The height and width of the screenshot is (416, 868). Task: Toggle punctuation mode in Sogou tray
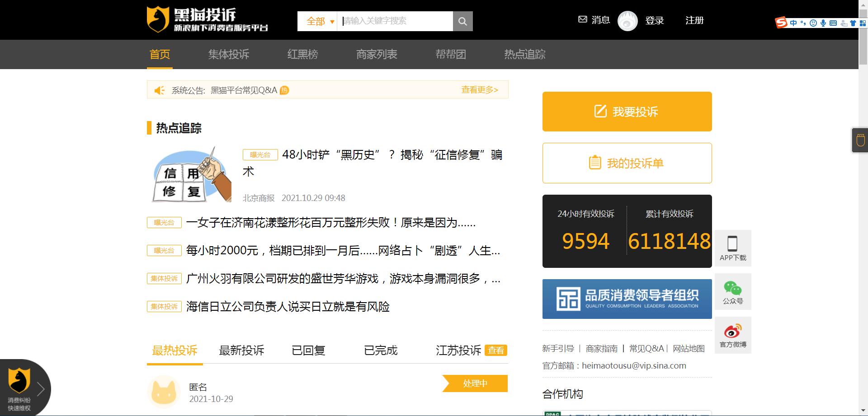coord(803,23)
